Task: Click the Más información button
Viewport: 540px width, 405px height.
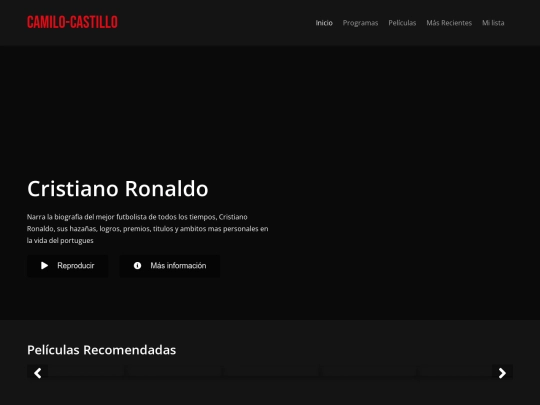Action: (170, 266)
